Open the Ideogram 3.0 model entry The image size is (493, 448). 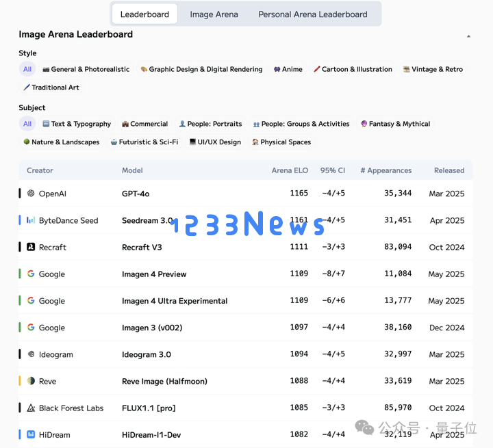pyautogui.click(x=147, y=354)
